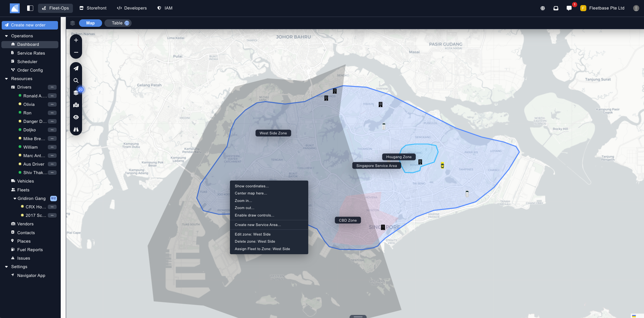Screen dimensions: 644x318
Task: Zoom out with map minus button
Action: [x=76, y=53]
